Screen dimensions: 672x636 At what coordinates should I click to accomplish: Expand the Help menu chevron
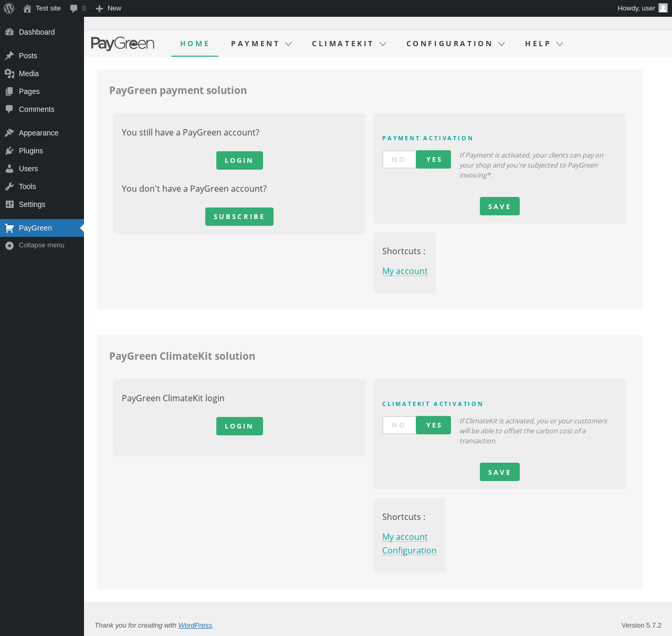[560, 44]
